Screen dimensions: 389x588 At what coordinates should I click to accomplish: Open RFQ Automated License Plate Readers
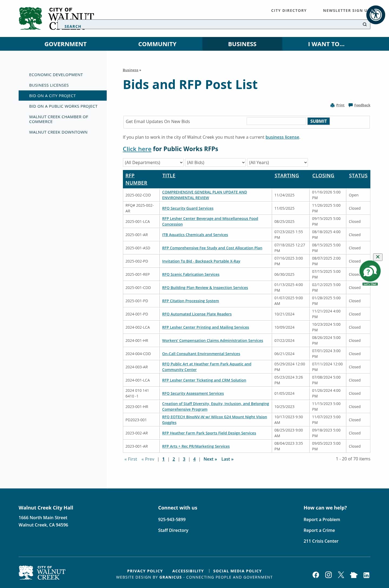[197, 314]
